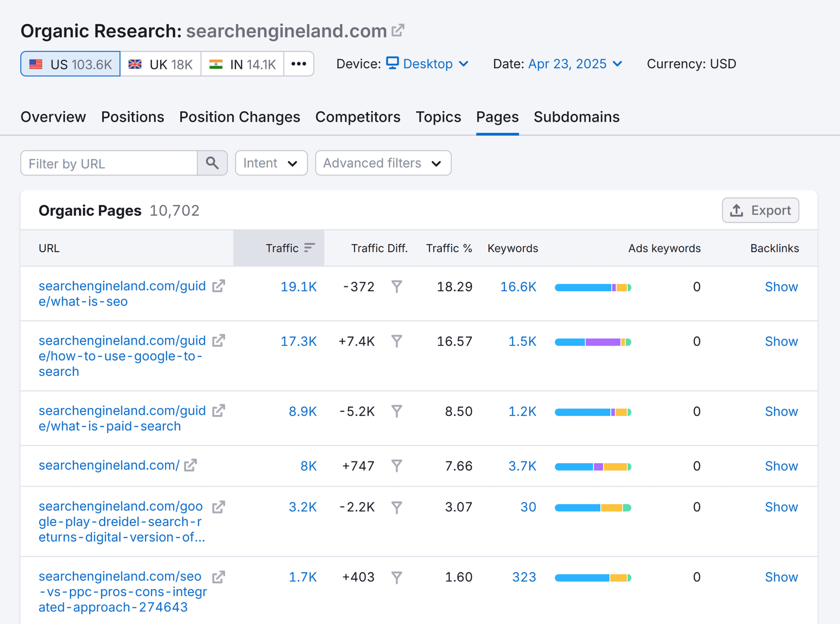
Task: Open the Date Apr 23, 2025 dropdown
Action: 575,64
